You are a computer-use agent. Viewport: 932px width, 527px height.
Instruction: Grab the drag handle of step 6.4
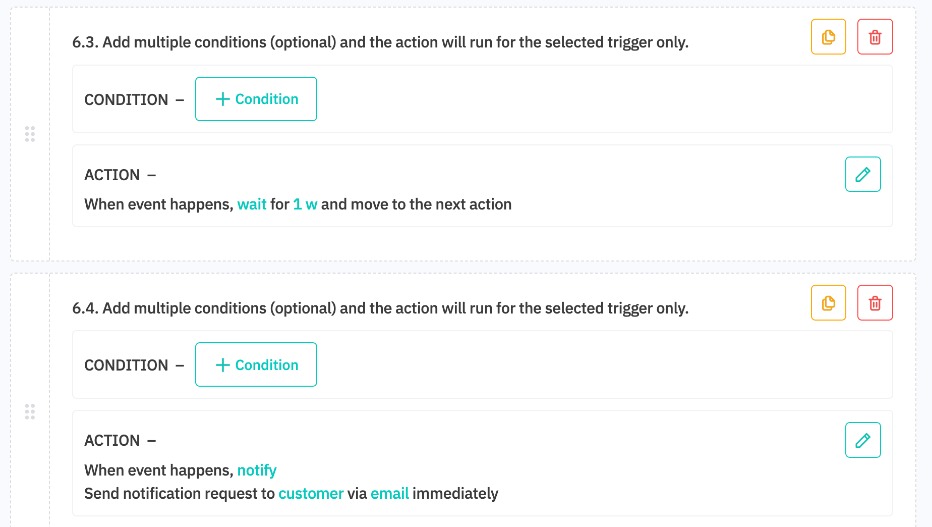[x=30, y=411]
